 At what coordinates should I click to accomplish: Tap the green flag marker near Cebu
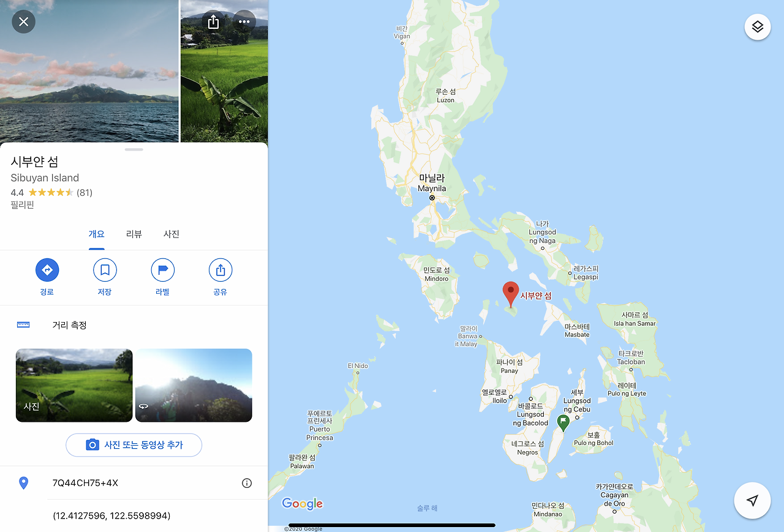pyautogui.click(x=563, y=422)
